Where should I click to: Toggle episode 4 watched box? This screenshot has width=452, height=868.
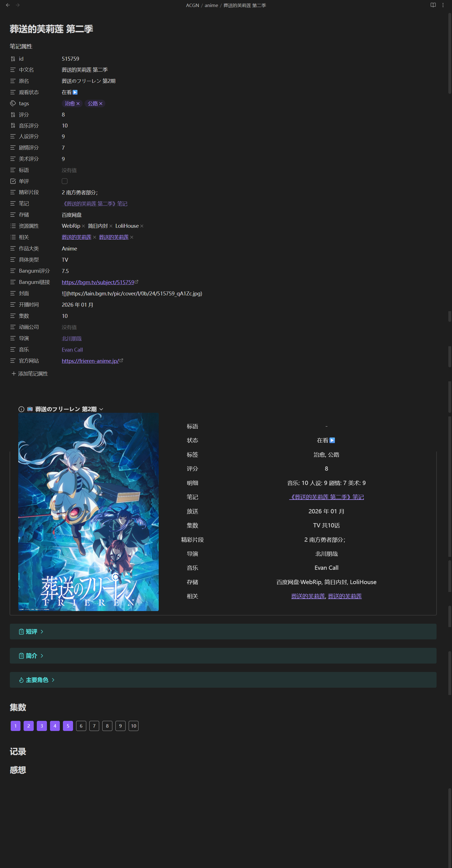pyautogui.click(x=55, y=726)
